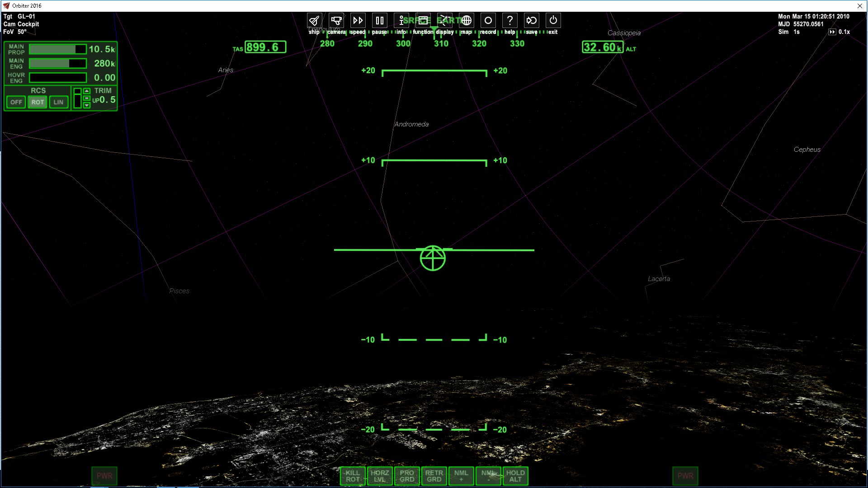Image resolution: width=868 pixels, height=488 pixels.
Task: Click the 32.60k ALT altitude readout
Action: (x=603, y=47)
